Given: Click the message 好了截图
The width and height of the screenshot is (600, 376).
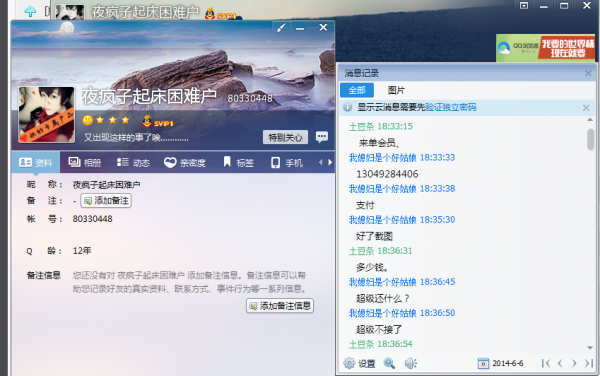Looking at the screenshot, I should (x=374, y=236).
